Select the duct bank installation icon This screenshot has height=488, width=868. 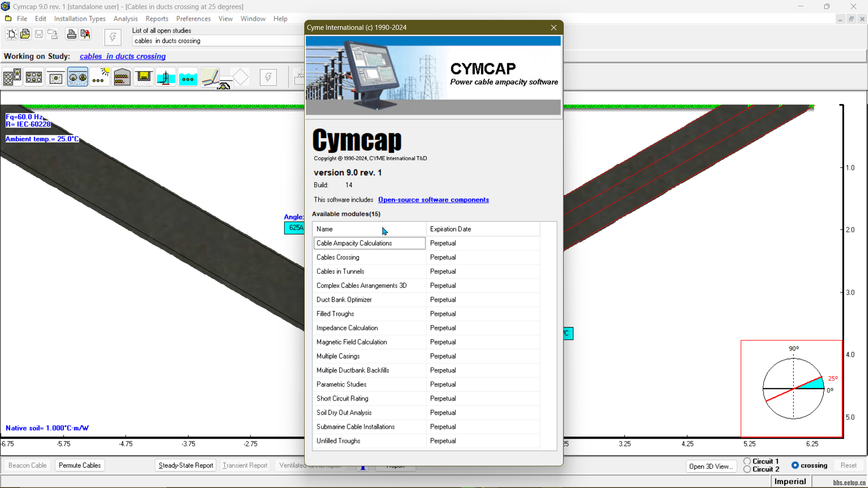tap(34, 77)
